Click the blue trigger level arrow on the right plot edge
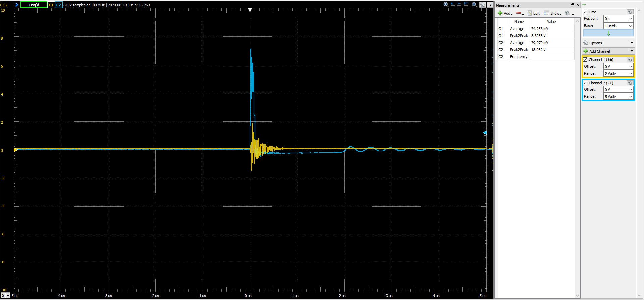The width and height of the screenshot is (644, 300). [484, 133]
